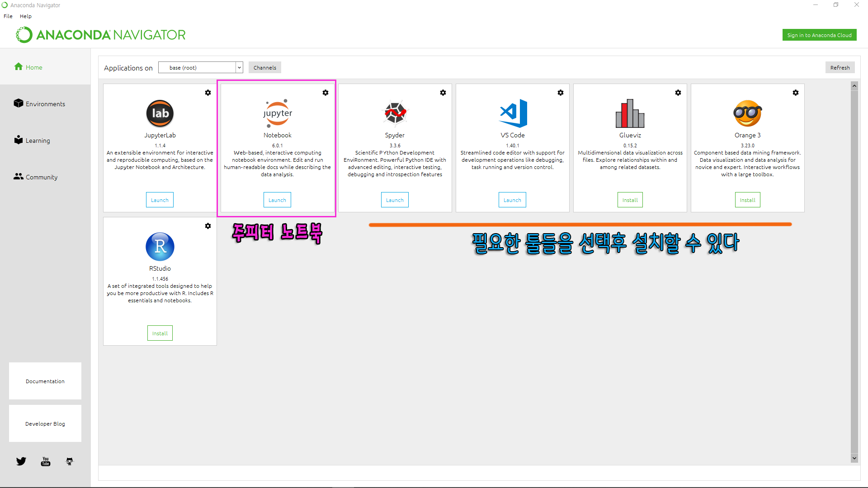Open the YouTube icon link
This screenshot has width=868, height=488.
[x=46, y=461]
